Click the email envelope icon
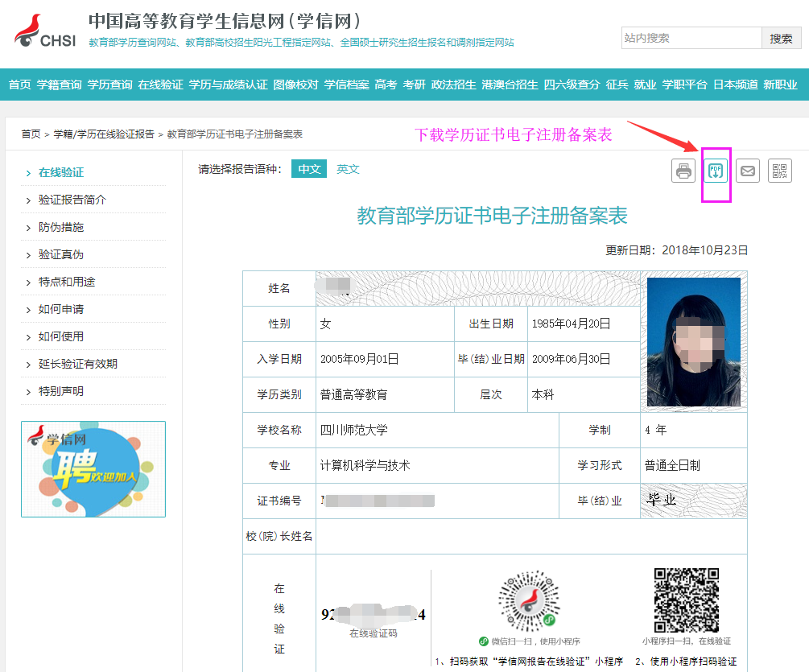This screenshot has height=672, width=809. click(748, 171)
